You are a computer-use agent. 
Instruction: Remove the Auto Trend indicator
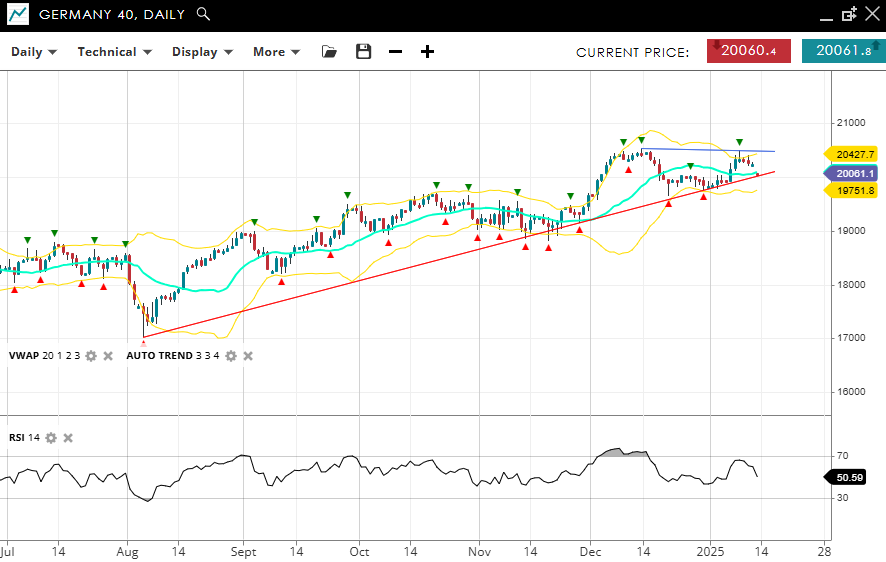tap(248, 356)
